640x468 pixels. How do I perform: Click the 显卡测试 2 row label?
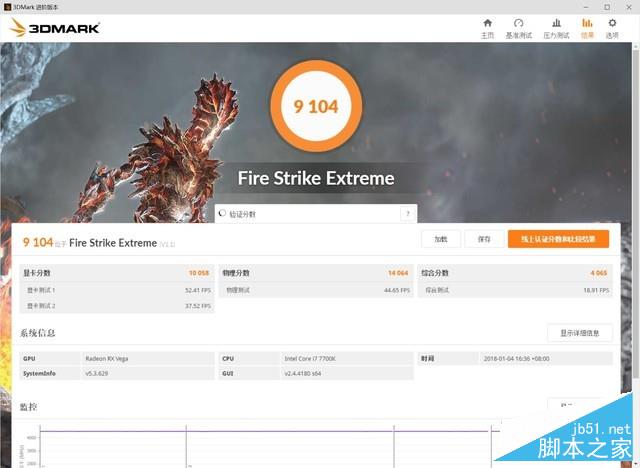[x=41, y=306]
